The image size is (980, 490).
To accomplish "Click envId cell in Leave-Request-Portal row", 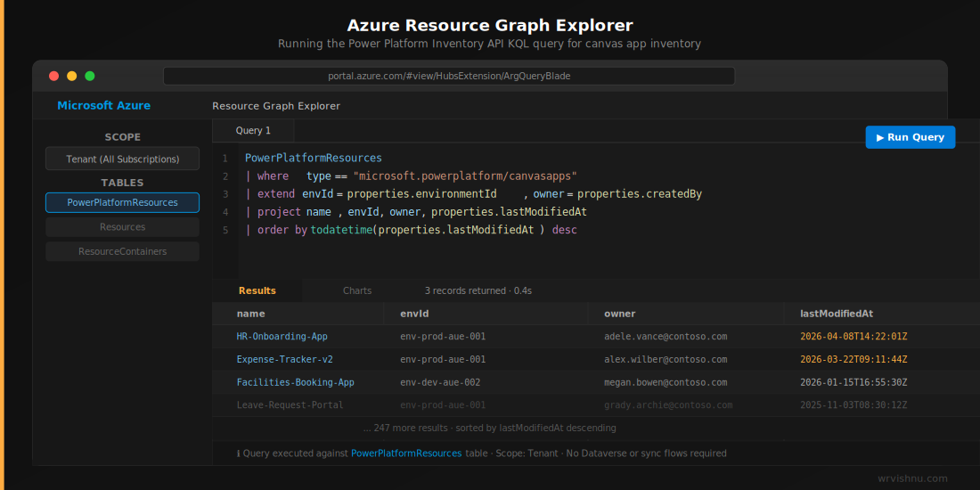I will pos(443,405).
